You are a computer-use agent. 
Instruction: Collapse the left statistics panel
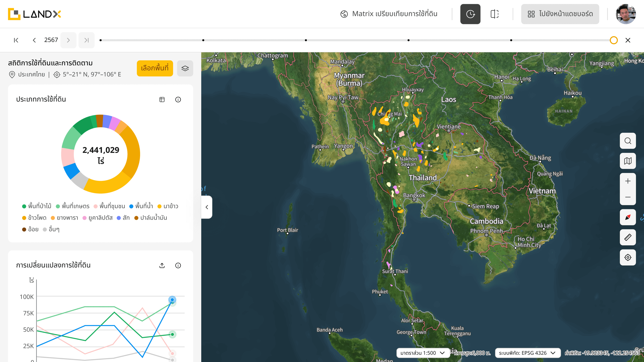coord(207,207)
